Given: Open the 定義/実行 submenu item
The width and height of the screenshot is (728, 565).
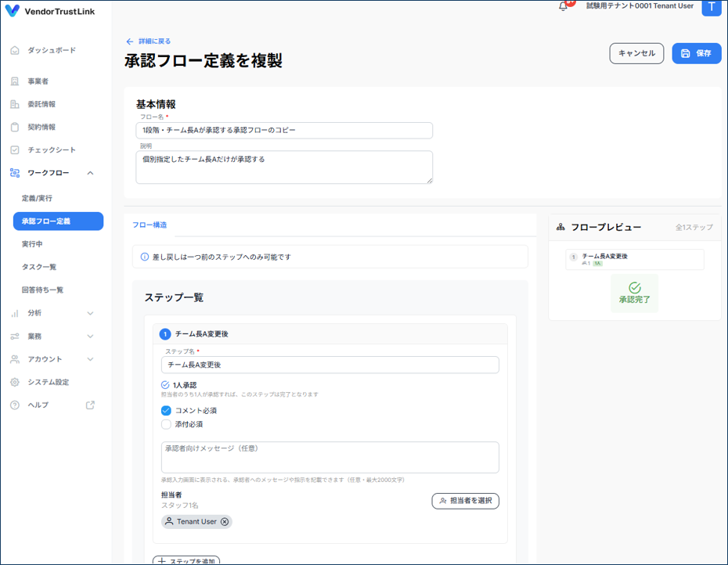Looking at the screenshot, I should point(37,198).
